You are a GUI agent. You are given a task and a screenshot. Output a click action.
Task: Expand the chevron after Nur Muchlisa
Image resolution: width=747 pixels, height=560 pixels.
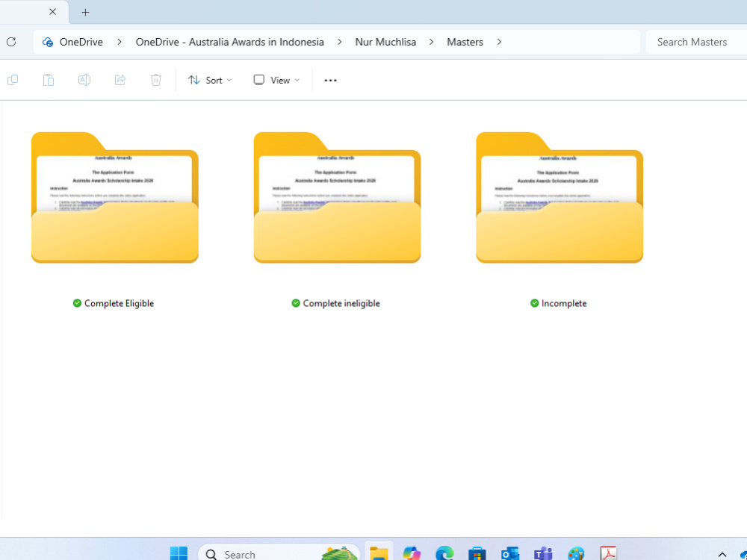pos(431,42)
